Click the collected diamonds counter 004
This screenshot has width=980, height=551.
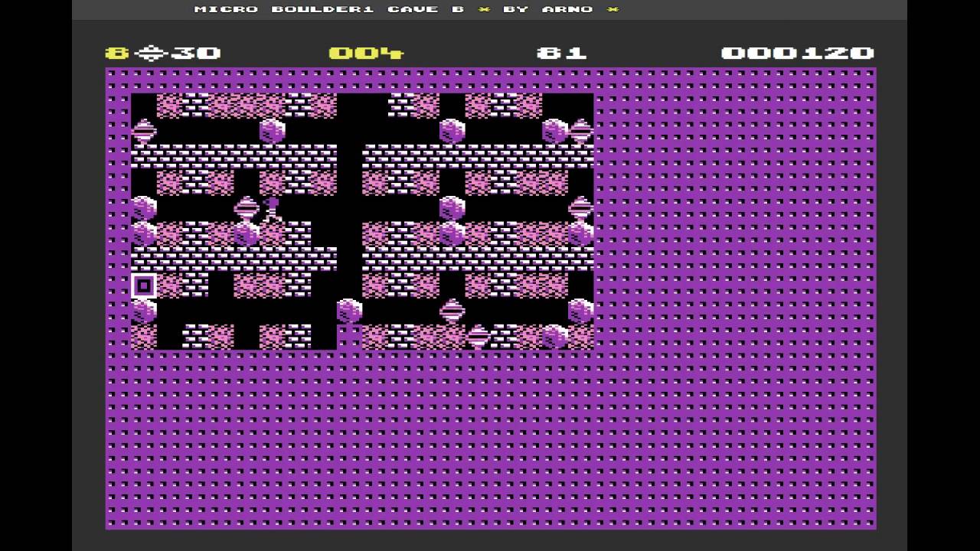coord(366,53)
